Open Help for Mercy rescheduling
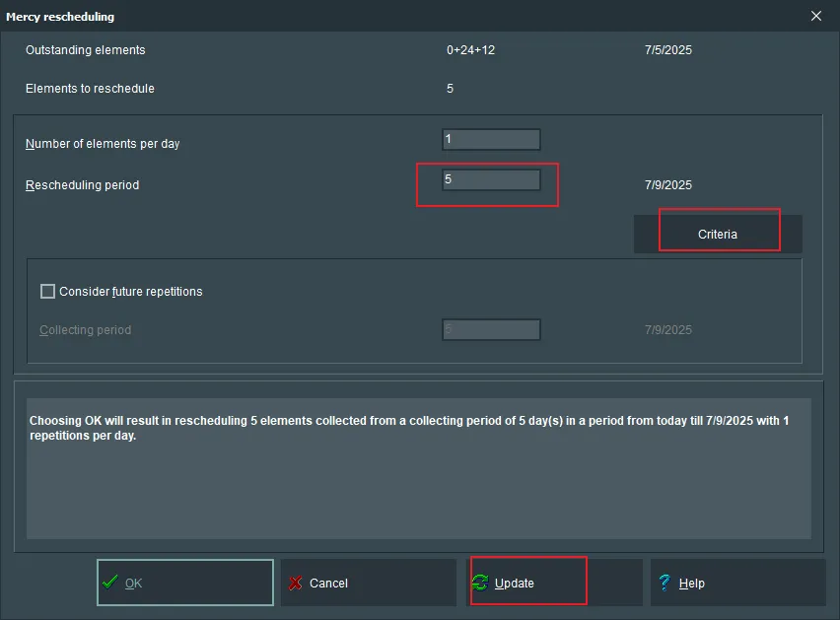Image resolution: width=840 pixels, height=620 pixels. click(737, 583)
